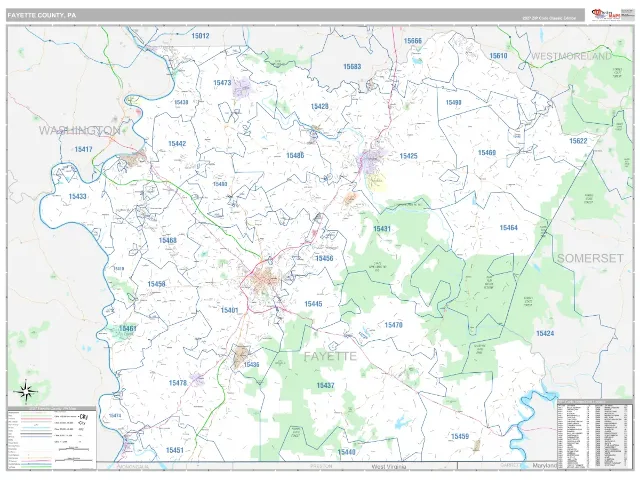The image size is (640, 480).
Task: Select ZIP code label 15622
Action: click(578, 141)
